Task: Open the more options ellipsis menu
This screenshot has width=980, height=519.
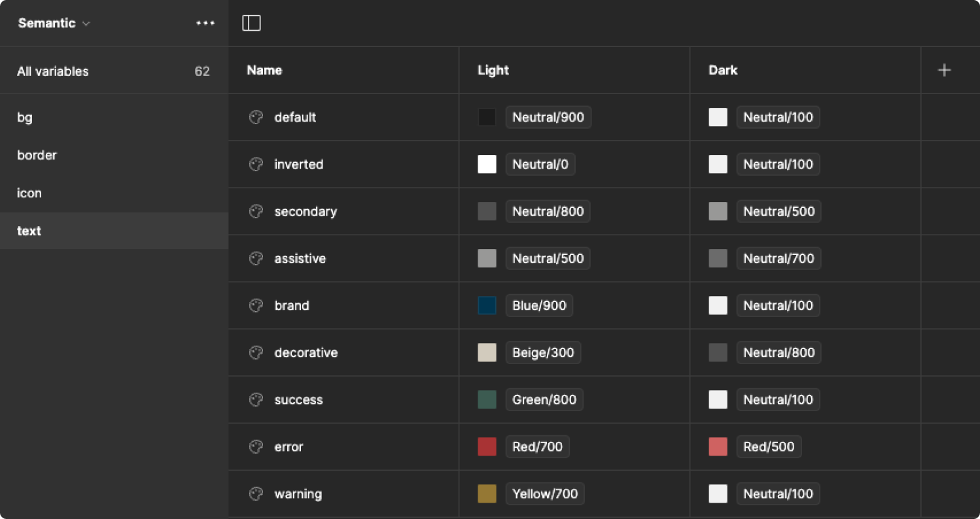Action: pos(205,23)
